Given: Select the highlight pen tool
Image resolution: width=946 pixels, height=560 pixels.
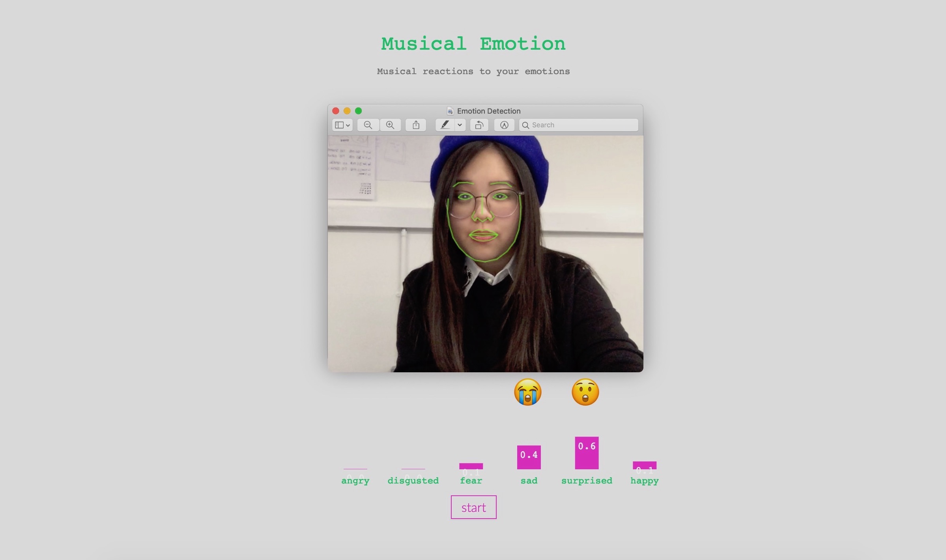Looking at the screenshot, I should pyautogui.click(x=445, y=125).
